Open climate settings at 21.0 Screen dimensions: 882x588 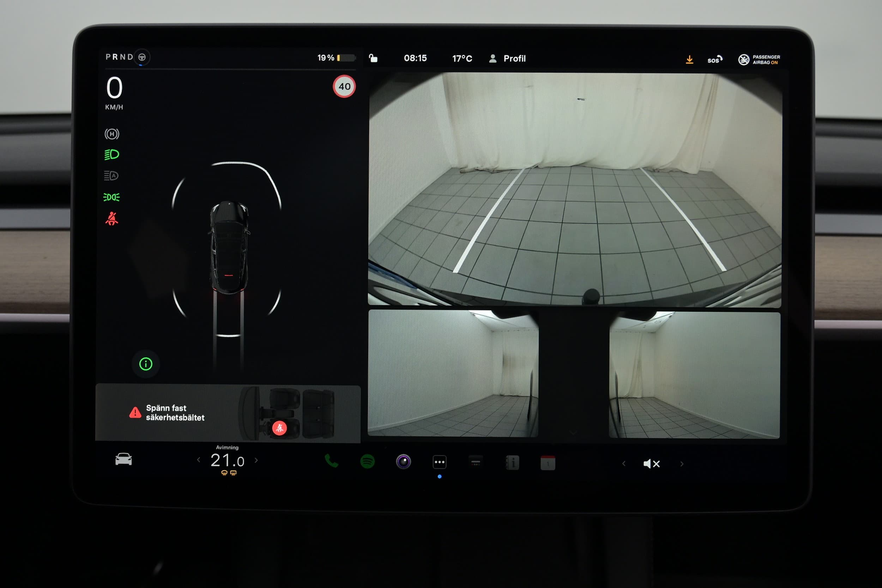pyautogui.click(x=227, y=460)
